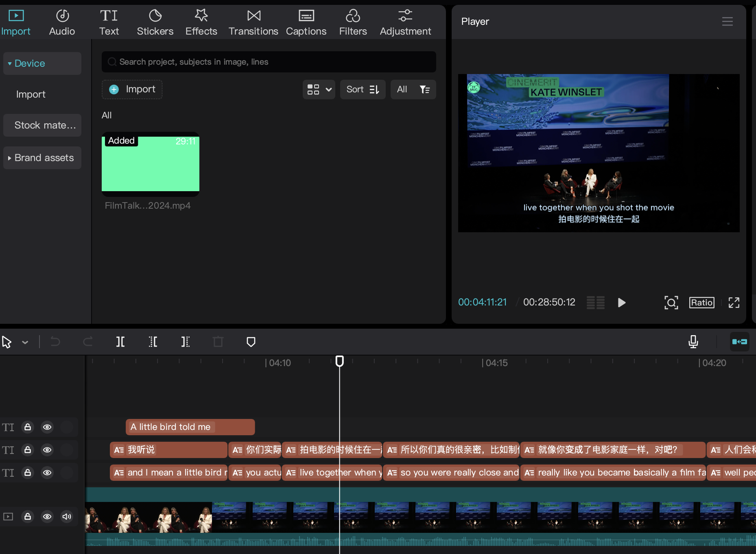
Task: Click the Delete left trim icon
Action: click(153, 342)
